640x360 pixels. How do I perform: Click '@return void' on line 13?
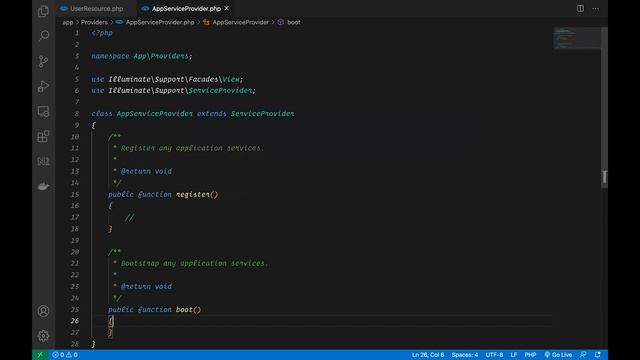(x=147, y=171)
